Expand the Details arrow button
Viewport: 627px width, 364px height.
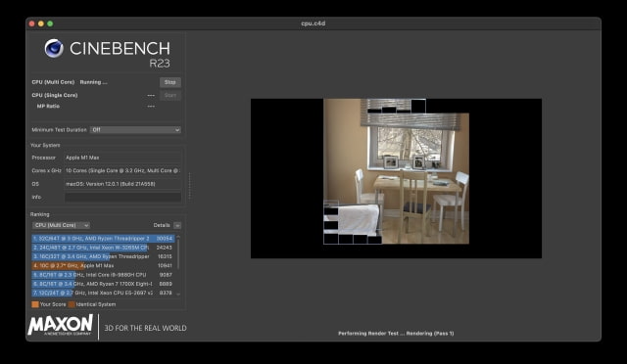point(177,225)
